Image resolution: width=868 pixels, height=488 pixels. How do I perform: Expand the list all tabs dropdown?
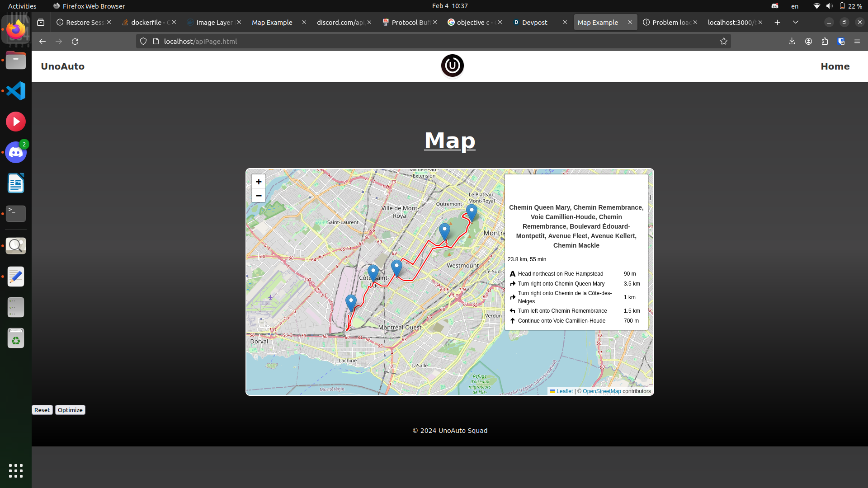point(795,22)
